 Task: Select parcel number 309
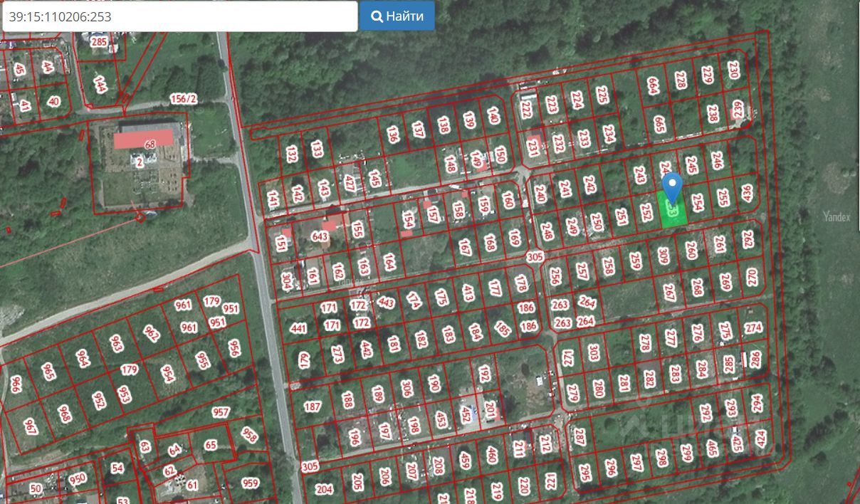coord(664,256)
